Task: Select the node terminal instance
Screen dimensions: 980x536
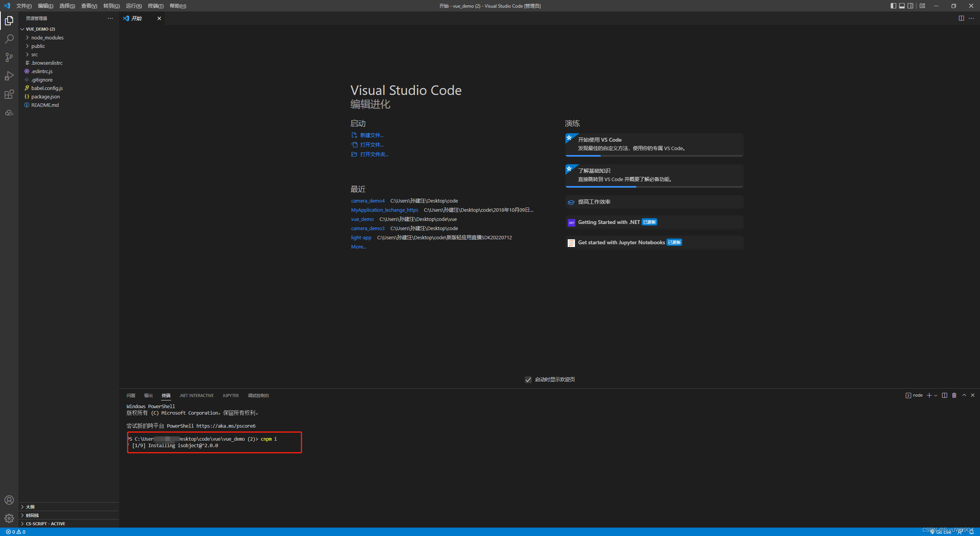Action: [x=914, y=395]
